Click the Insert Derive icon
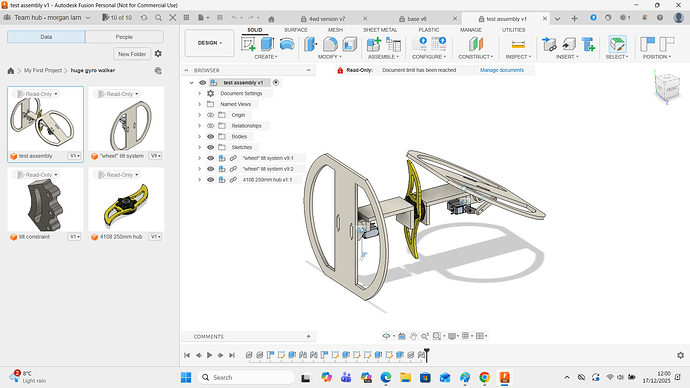Screen dimensions: 690x388 click(549, 44)
